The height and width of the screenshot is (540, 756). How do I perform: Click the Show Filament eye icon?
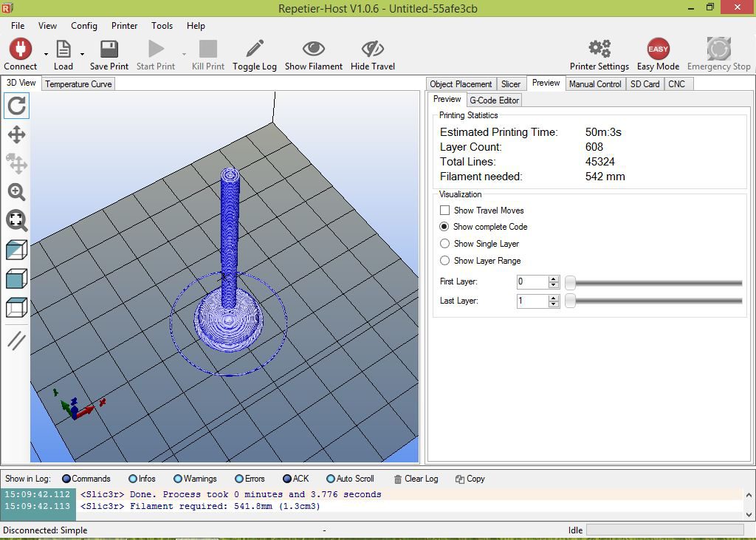coord(313,48)
